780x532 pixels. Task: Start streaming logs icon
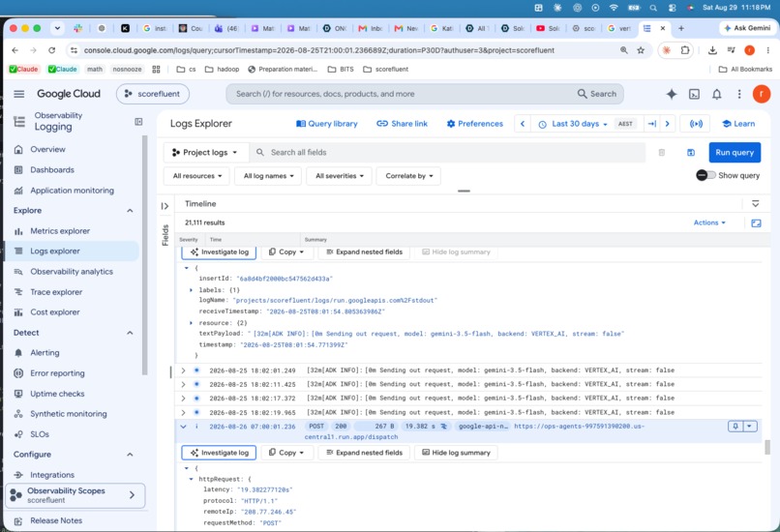click(696, 124)
